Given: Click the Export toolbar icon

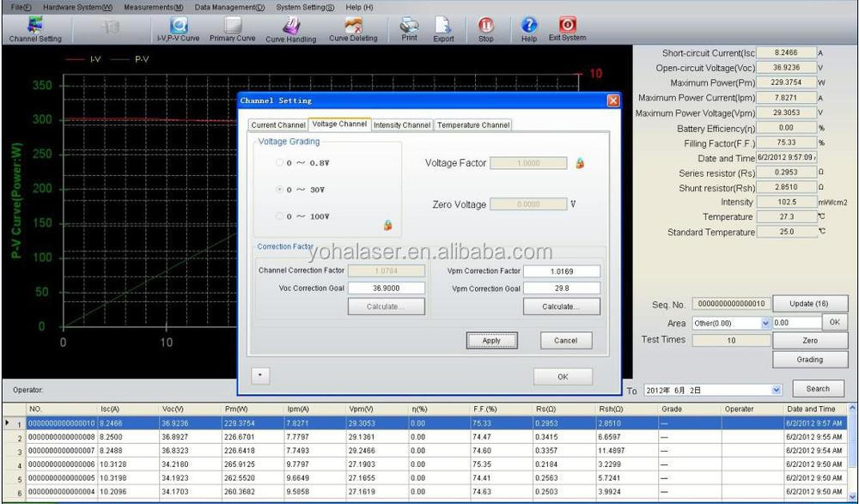Looking at the screenshot, I should [443, 29].
